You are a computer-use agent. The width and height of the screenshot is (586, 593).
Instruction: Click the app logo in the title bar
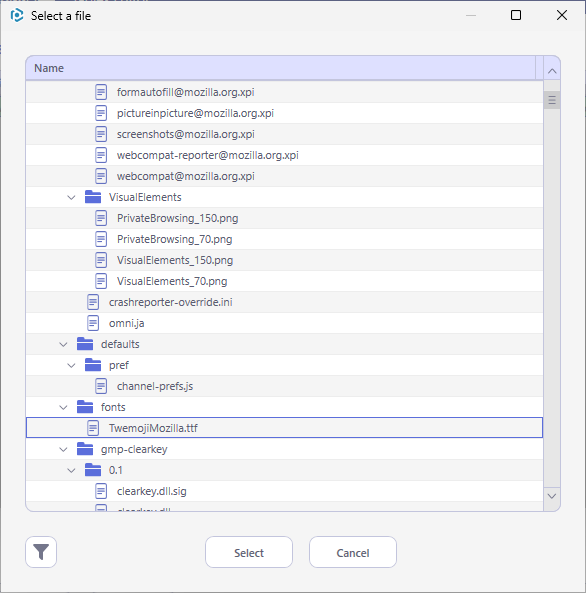17,16
